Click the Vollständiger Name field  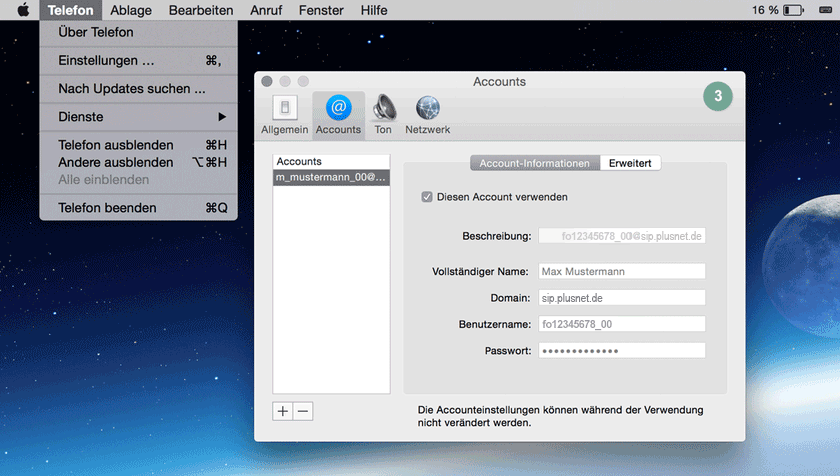(622, 271)
